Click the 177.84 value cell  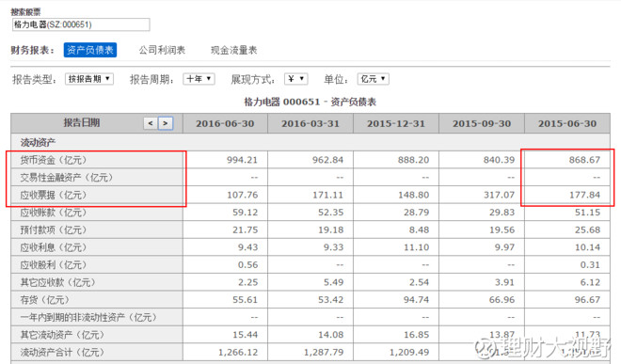click(x=567, y=195)
